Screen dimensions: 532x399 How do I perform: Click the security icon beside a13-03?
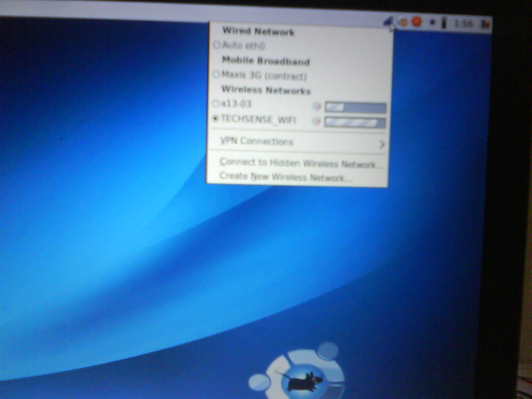tap(317, 107)
